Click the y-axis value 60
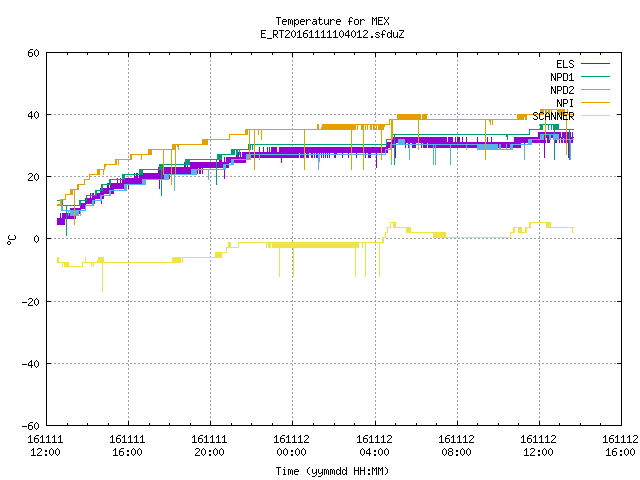 [x=33, y=53]
